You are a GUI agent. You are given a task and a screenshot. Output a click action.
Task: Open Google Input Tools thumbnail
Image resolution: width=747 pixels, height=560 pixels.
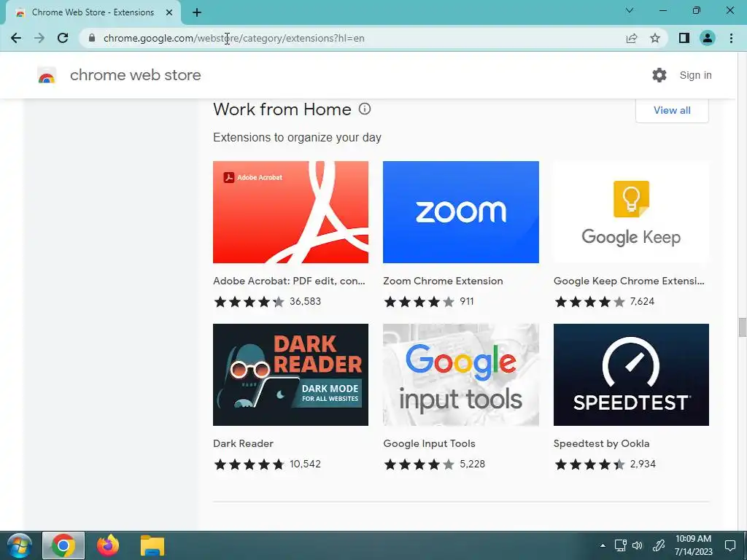461,375
